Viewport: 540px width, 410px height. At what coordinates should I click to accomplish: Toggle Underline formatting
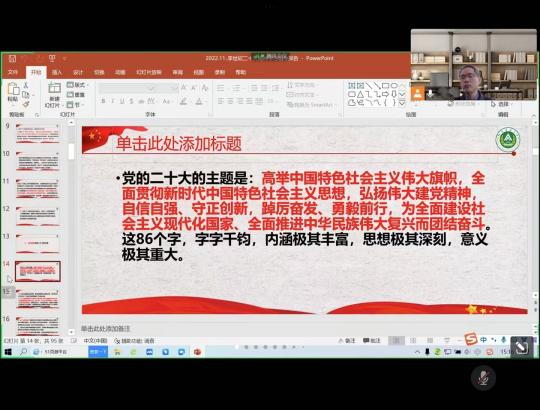(122, 101)
